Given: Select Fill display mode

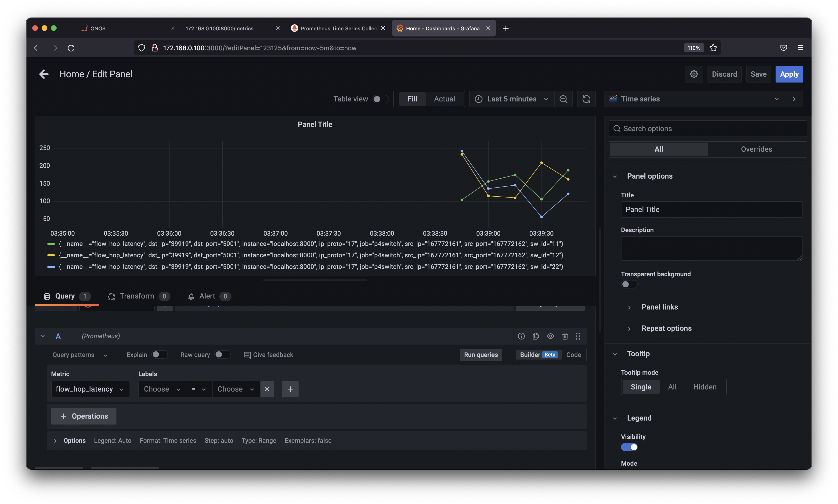Looking at the screenshot, I should point(412,99).
